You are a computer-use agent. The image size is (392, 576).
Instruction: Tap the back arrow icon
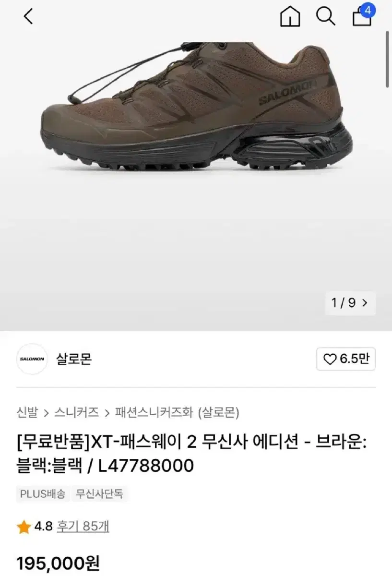28,16
